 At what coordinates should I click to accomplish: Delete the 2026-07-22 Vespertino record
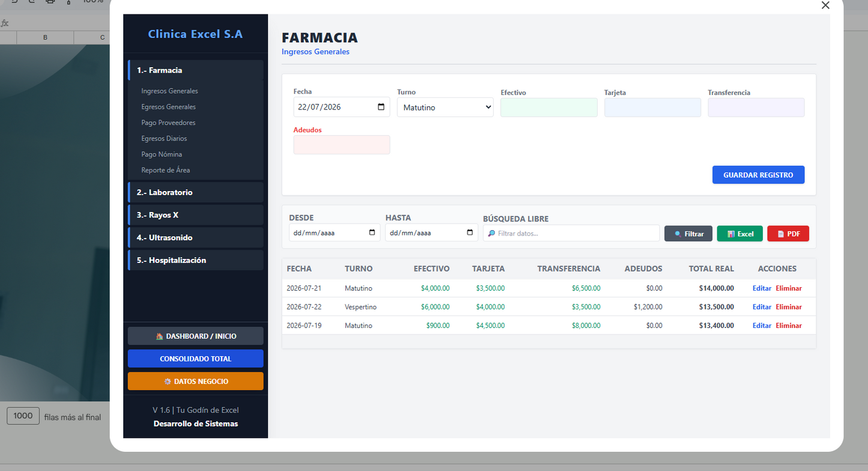pos(789,307)
